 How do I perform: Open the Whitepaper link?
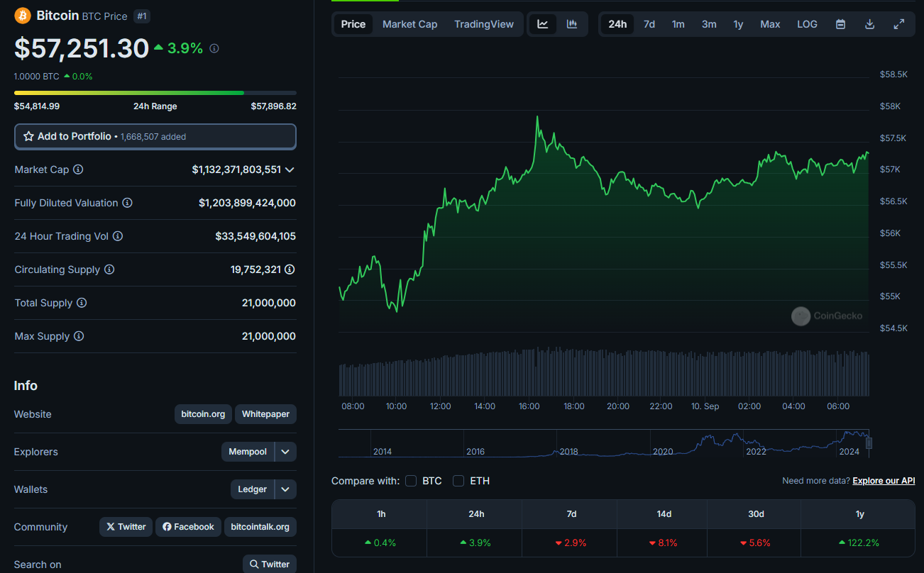(265, 414)
